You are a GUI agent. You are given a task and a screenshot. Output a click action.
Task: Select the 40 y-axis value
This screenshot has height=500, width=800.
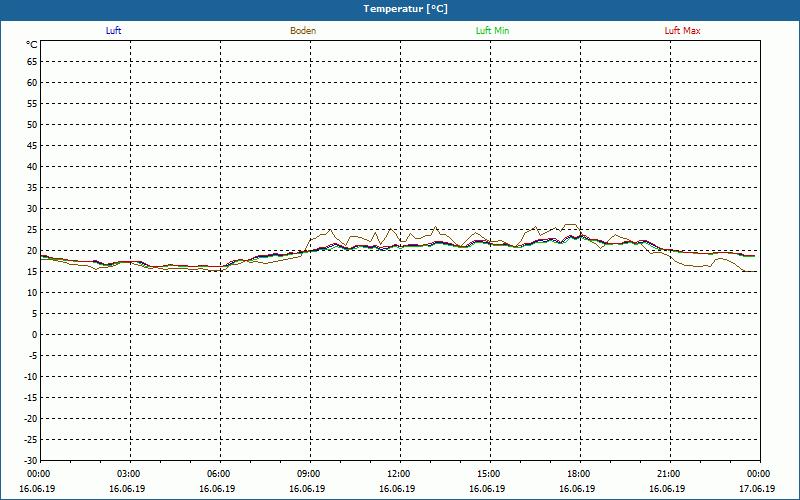32,167
